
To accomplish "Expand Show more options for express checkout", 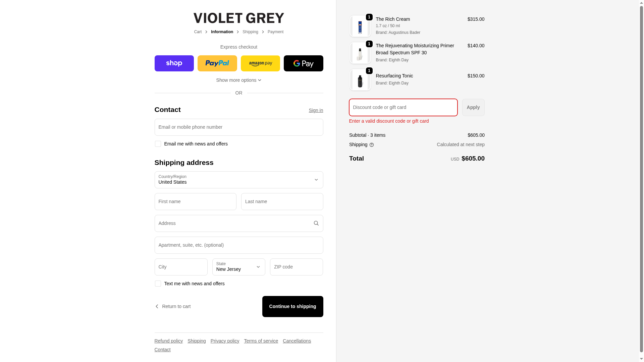I will tap(238, 80).
